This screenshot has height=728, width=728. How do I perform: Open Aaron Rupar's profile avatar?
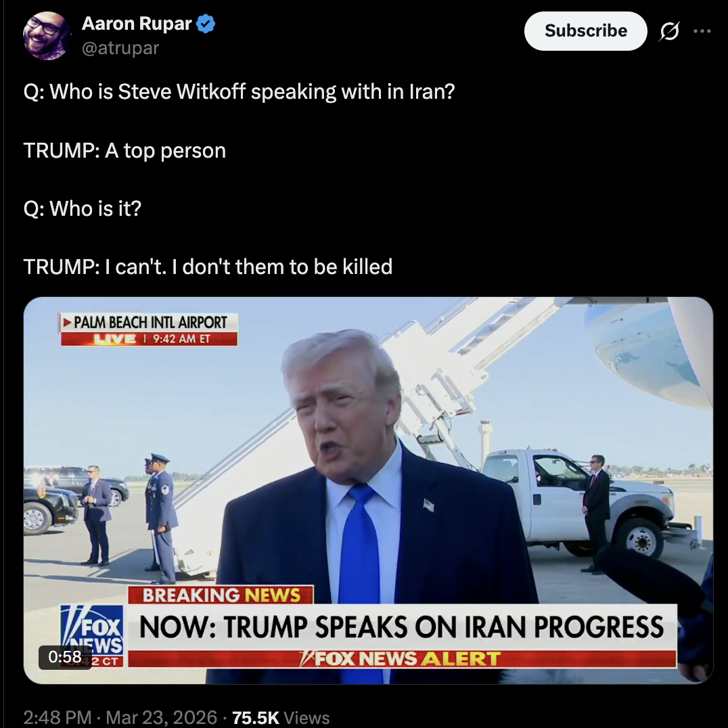click(x=47, y=36)
